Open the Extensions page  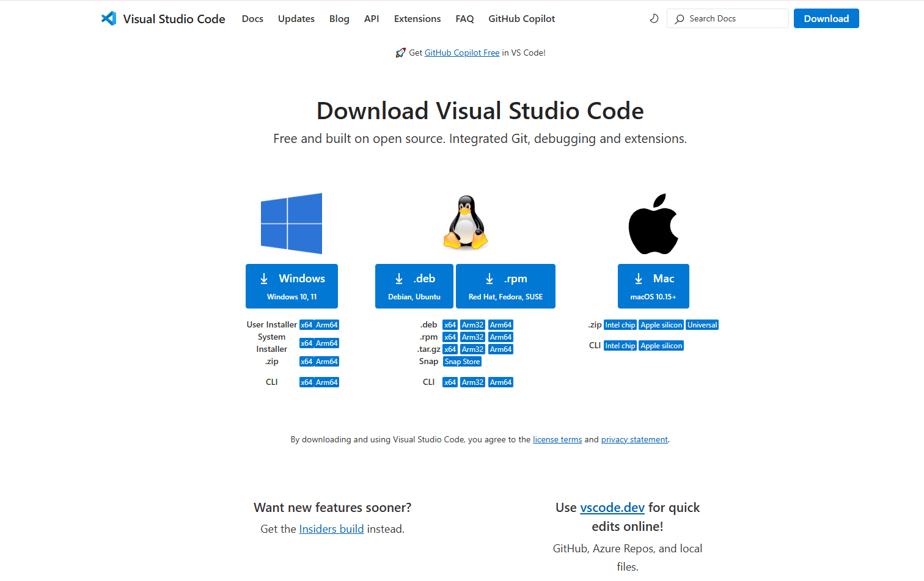click(x=417, y=18)
